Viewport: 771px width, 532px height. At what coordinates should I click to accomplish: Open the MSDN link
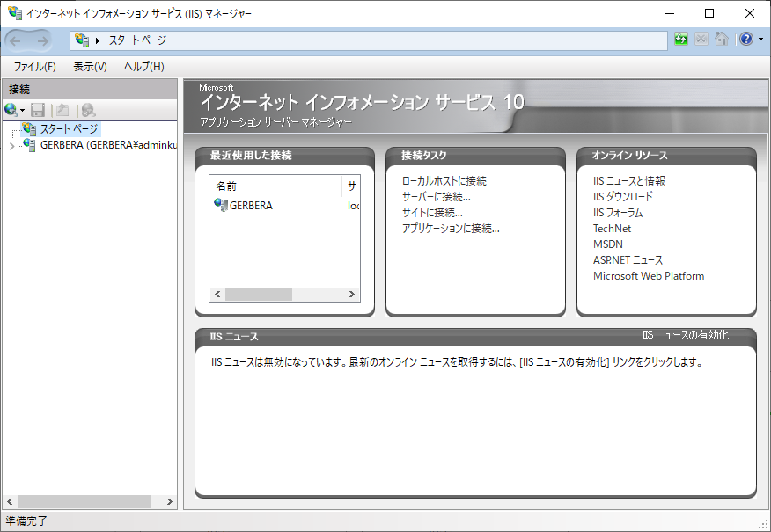pyautogui.click(x=608, y=244)
